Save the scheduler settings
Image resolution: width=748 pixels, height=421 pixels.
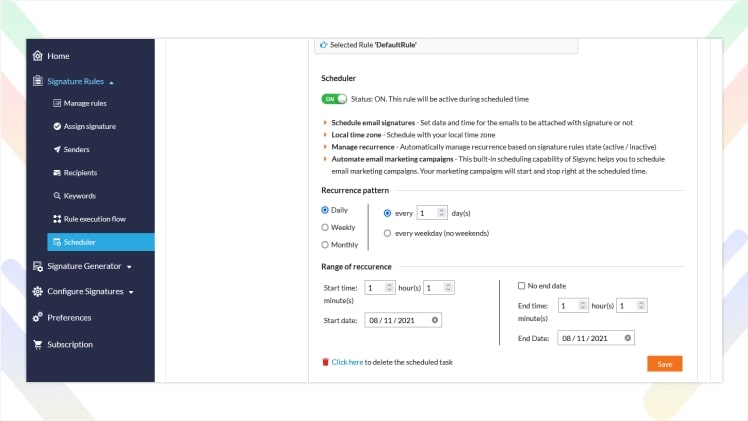[x=665, y=364]
